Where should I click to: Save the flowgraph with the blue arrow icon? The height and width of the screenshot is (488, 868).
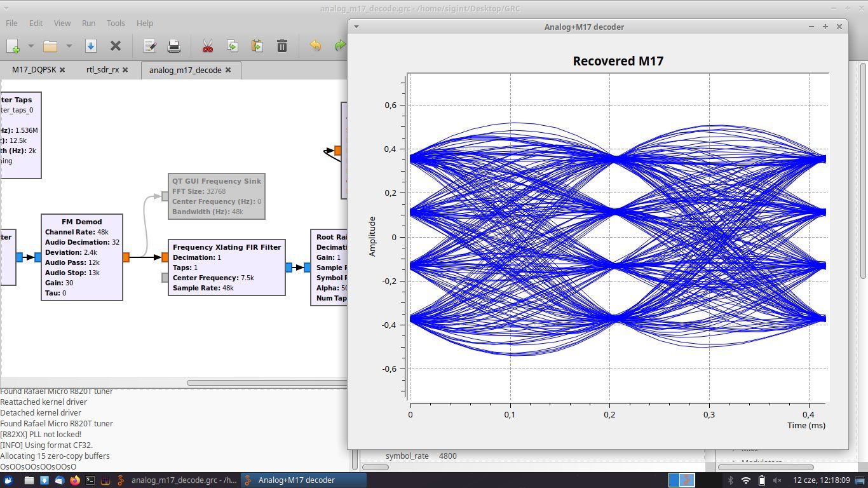point(90,46)
